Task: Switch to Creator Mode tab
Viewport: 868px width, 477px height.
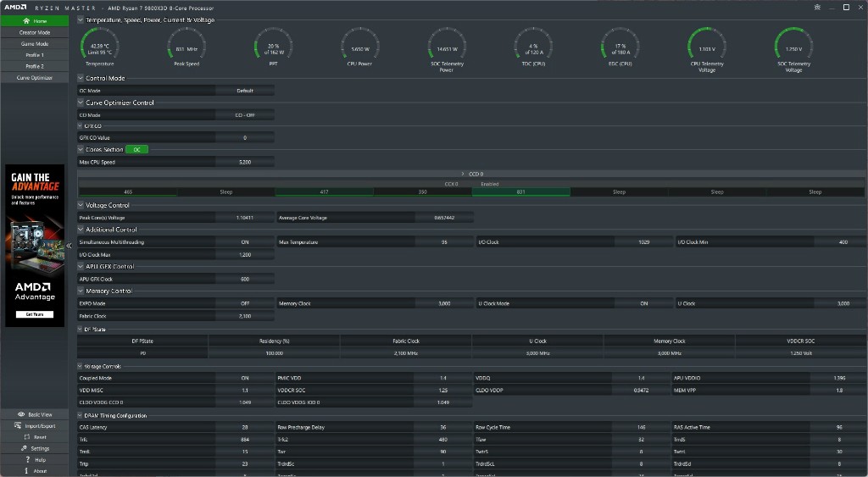Action: pos(35,32)
